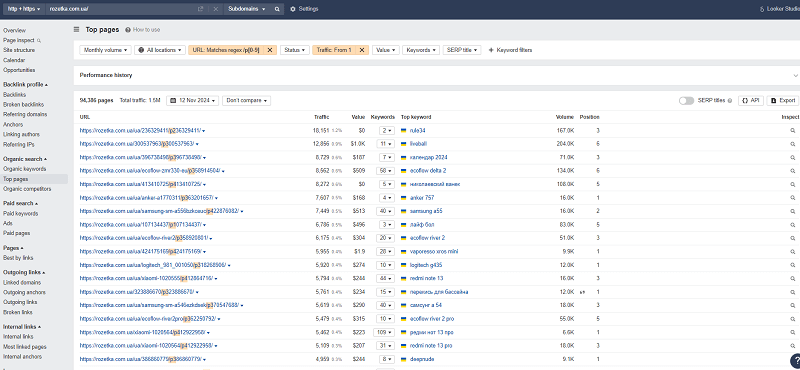
Task: Sort by the Volume column header
Action: coord(565,117)
